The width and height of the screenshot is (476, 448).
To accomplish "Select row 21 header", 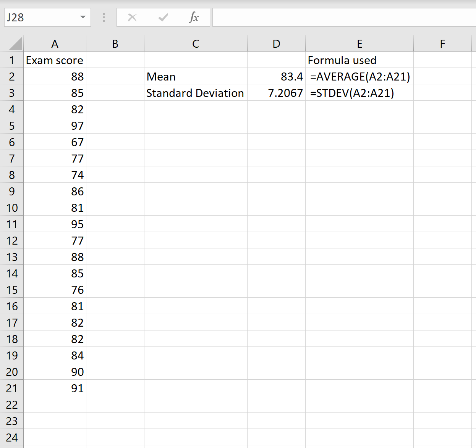I will [12, 388].
